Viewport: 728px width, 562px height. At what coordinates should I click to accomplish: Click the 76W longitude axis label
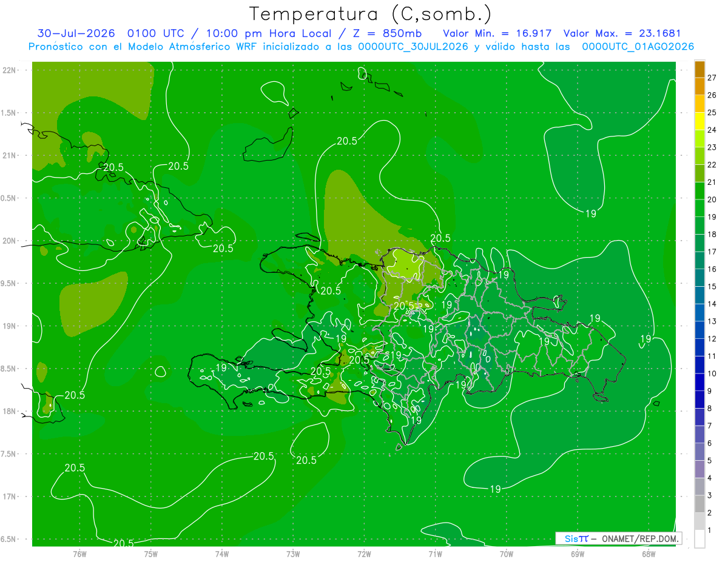click(x=79, y=554)
